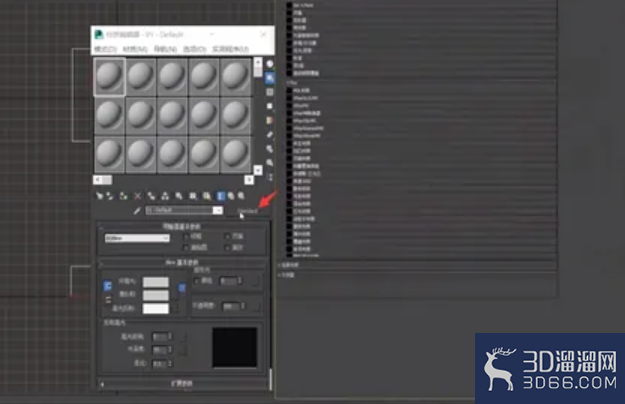
Task: Open the Options (选项) menu
Action: 195,49
